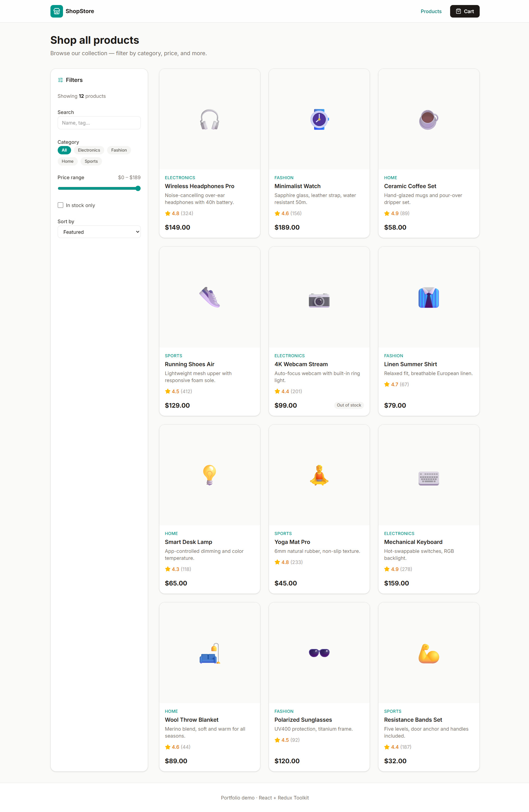Choose the Fashion category filter
Screen dimensions: 529x812
click(x=119, y=150)
